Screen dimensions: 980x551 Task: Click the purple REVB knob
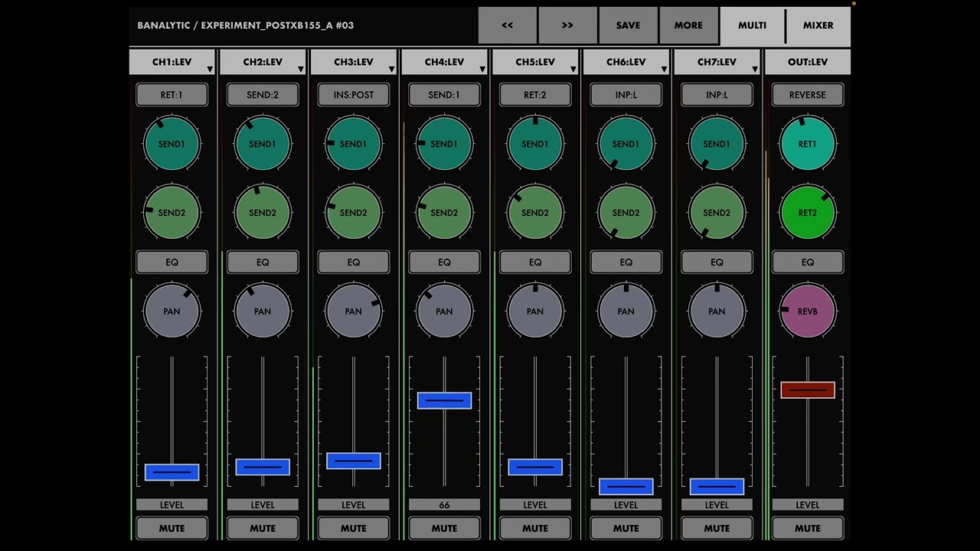point(807,311)
